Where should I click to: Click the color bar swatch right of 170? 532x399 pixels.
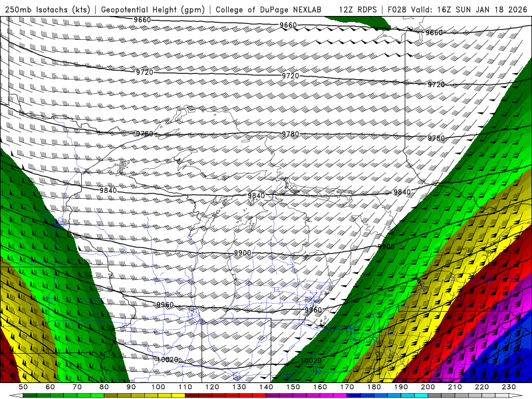click(x=354, y=396)
